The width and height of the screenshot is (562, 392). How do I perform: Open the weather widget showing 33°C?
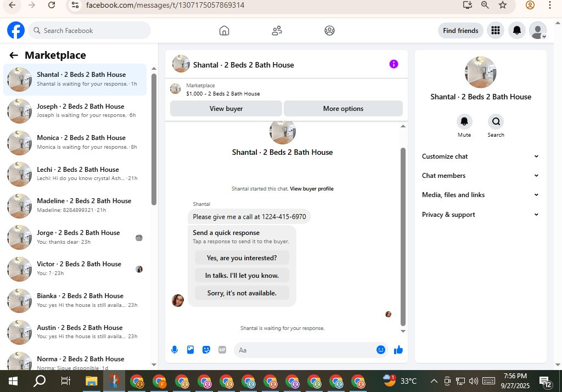tap(400, 381)
